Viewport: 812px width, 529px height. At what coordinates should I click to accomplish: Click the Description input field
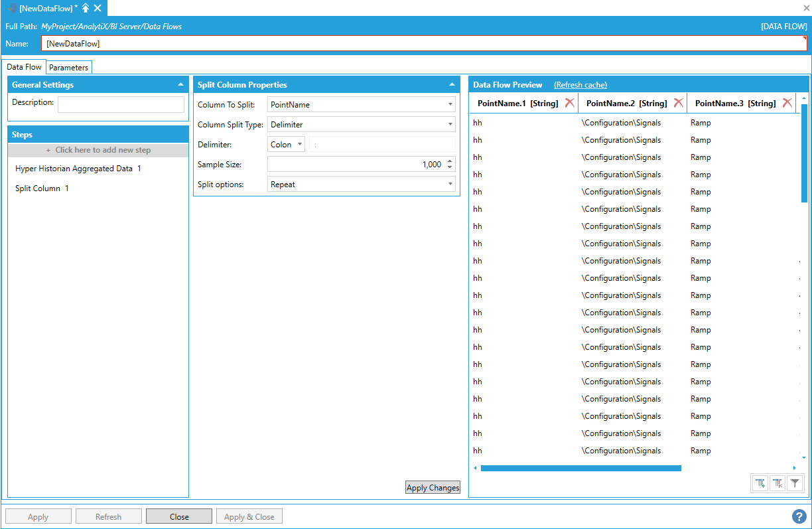[121, 104]
